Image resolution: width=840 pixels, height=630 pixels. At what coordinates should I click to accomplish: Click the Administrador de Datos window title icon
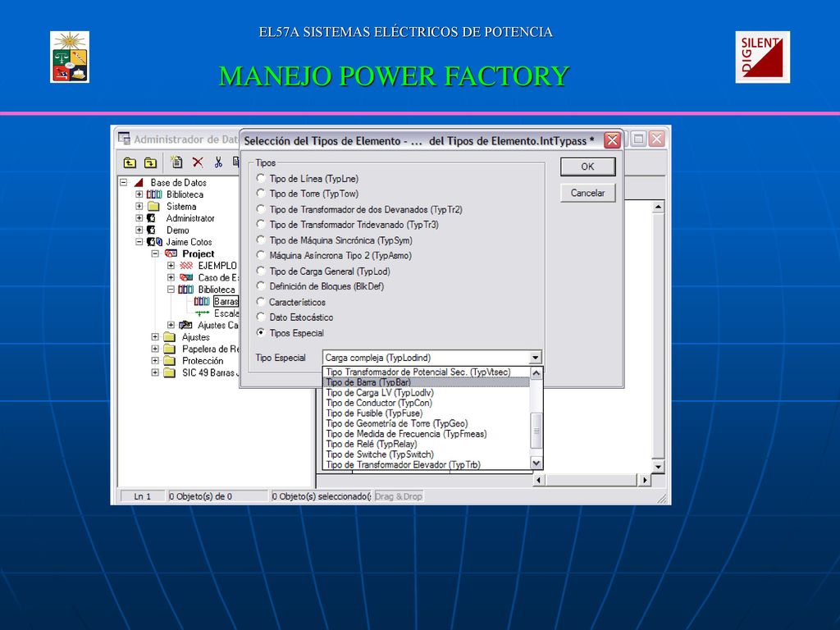(x=125, y=138)
